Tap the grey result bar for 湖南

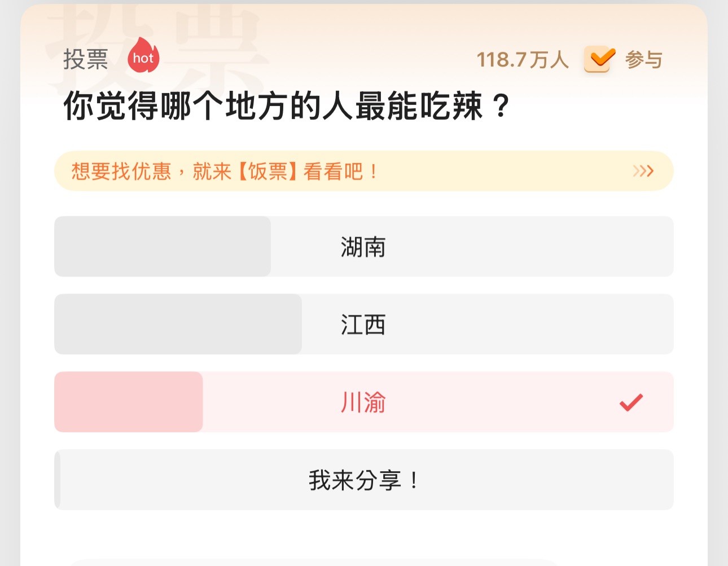(163, 247)
